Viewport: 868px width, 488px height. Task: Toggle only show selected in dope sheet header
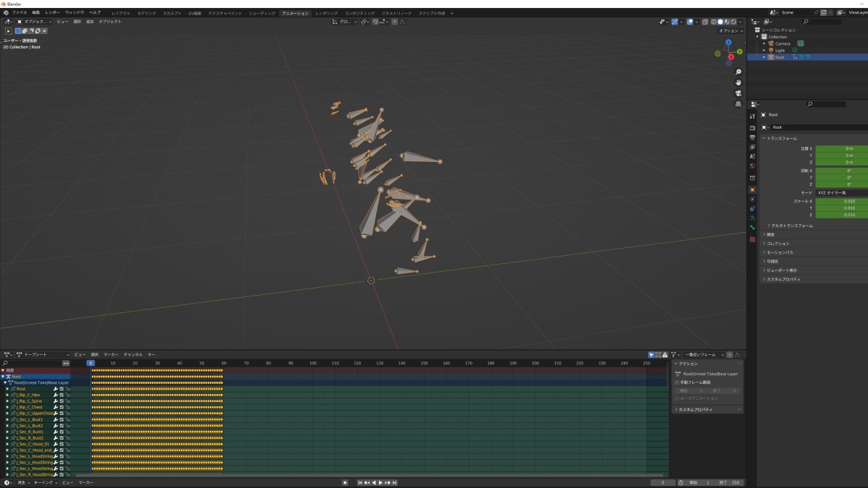click(652, 354)
